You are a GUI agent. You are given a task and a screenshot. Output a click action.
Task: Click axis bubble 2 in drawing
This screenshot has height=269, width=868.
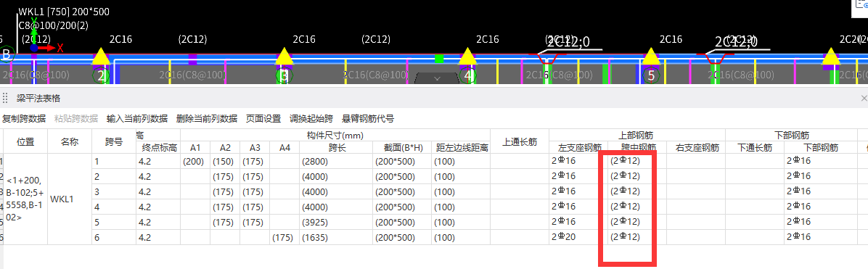click(101, 75)
